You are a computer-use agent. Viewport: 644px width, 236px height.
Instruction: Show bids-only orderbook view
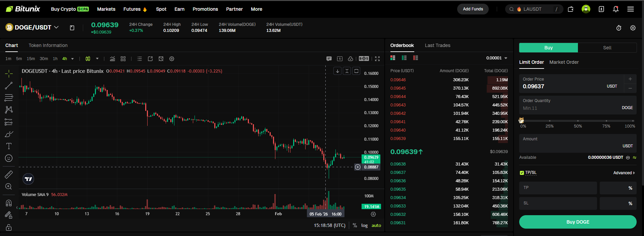click(x=404, y=58)
